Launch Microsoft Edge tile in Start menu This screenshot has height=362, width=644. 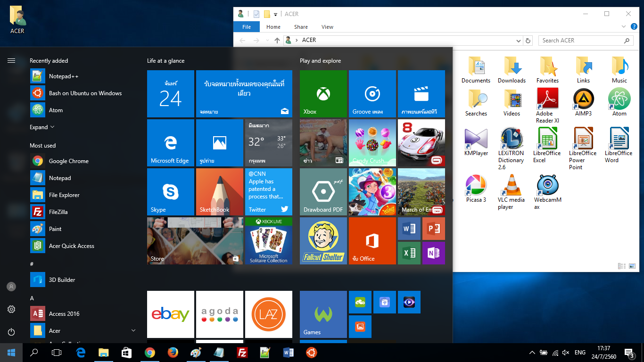[x=171, y=143]
